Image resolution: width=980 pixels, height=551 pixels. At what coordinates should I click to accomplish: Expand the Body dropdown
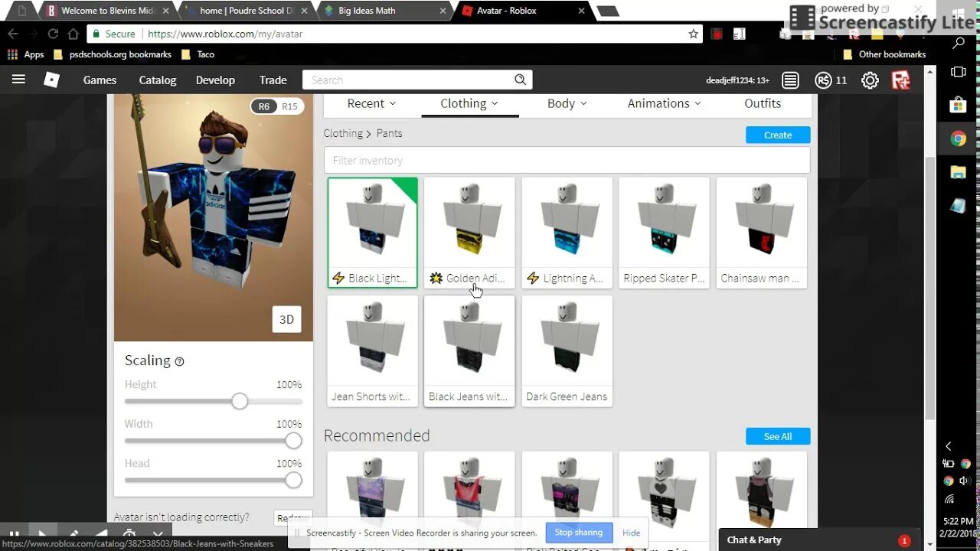click(x=567, y=103)
